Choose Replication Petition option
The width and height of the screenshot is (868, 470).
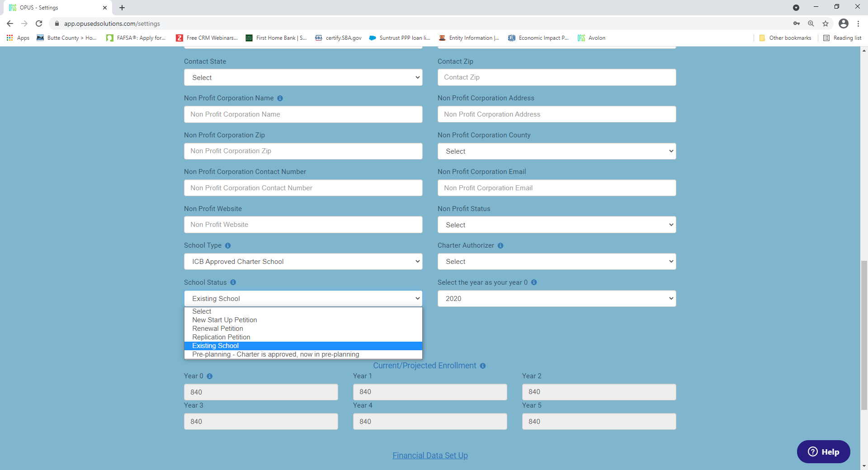tap(303, 337)
